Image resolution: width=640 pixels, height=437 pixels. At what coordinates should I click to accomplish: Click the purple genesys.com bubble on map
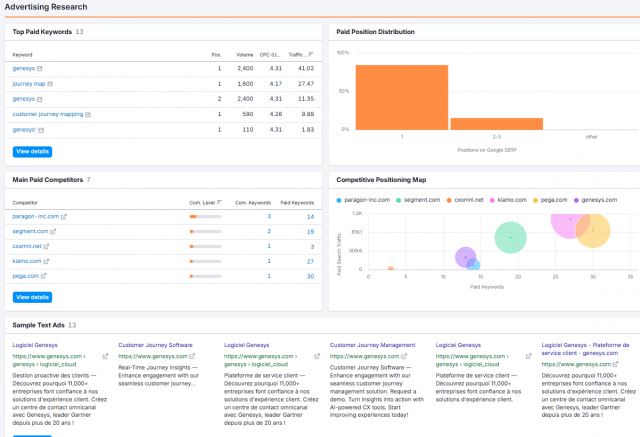464,257
